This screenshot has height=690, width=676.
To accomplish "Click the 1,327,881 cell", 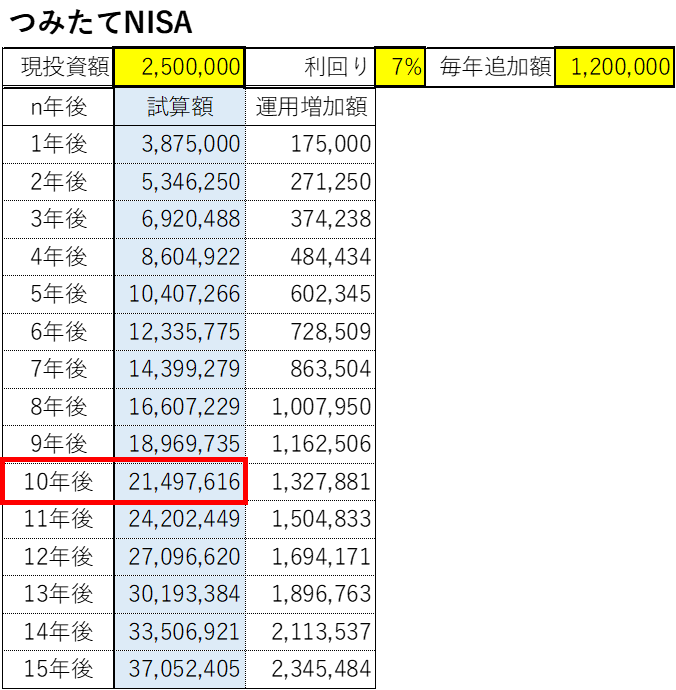I will pyautogui.click(x=310, y=482).
